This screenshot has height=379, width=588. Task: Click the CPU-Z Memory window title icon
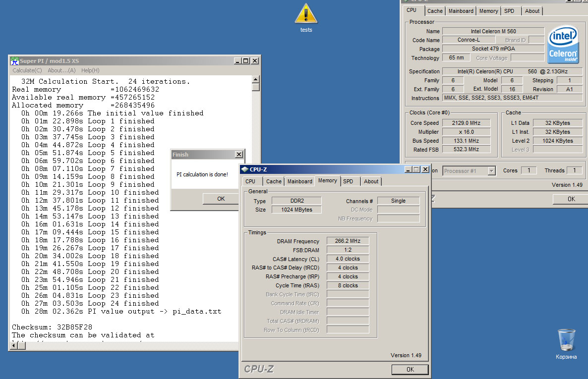pos(244,169)
